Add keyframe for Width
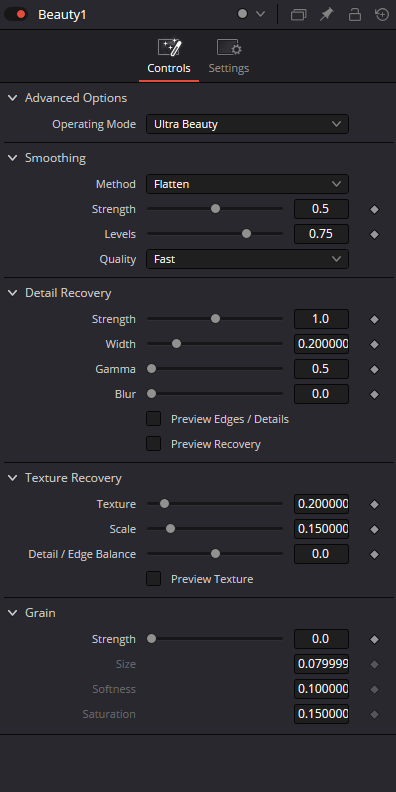396x792 pixels. point(374,344)
